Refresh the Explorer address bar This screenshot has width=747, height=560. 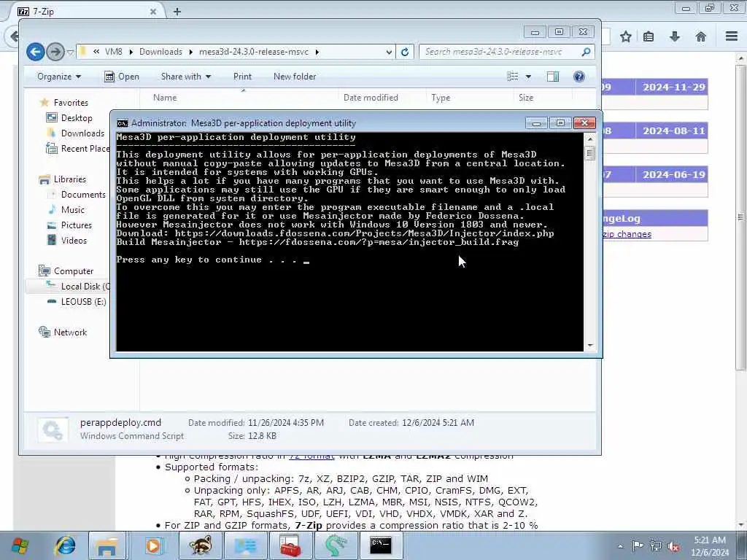pos(405,52)
